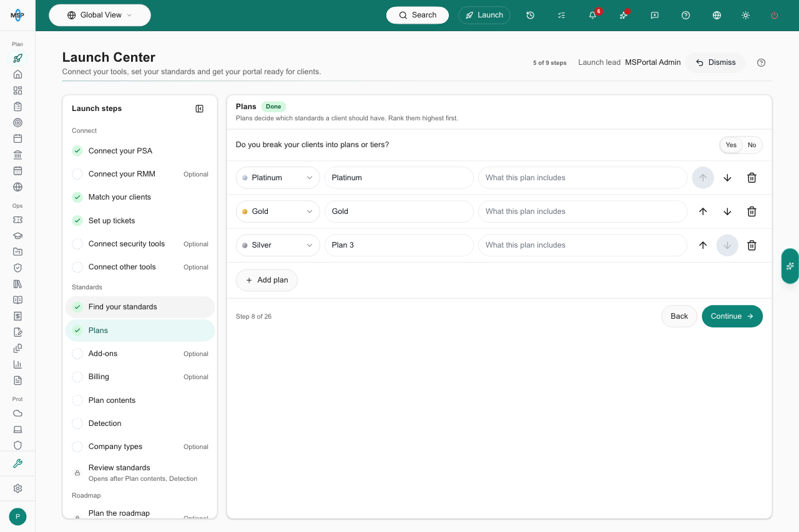Delete the Silver plan row
Image resolution: width=799 pixels, height=532 pixels.
(x=752, y=245)
